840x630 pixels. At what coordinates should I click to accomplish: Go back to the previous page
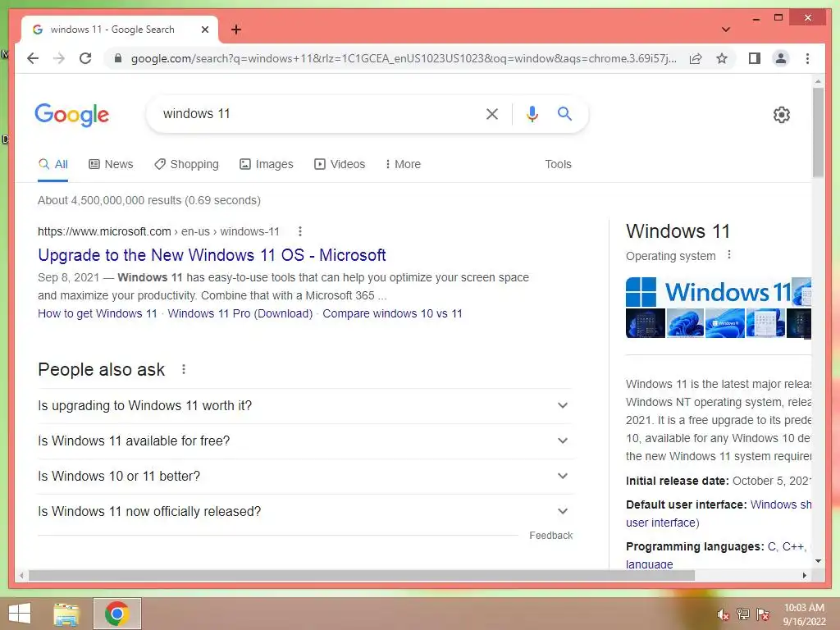[x=33, y=58]
